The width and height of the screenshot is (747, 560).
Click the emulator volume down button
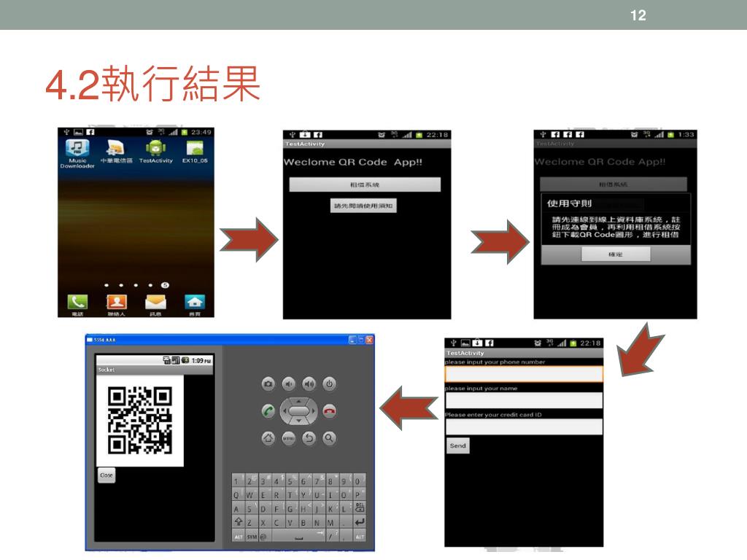click(x=289, y=384)
